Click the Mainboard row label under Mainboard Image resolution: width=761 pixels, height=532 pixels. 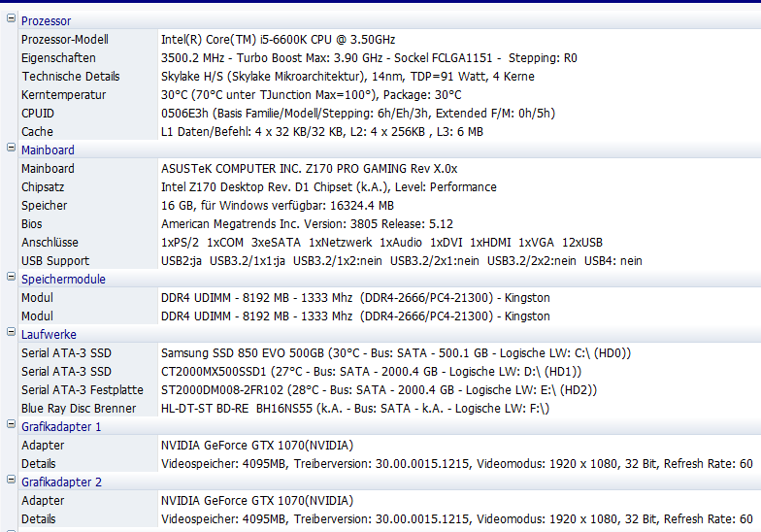[48, 169]
